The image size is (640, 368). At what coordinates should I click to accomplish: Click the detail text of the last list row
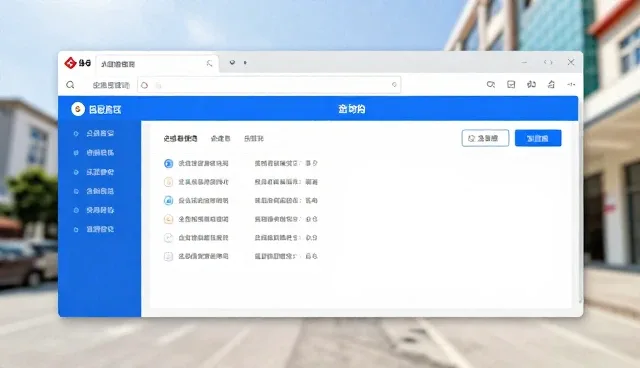pos(286,256)
